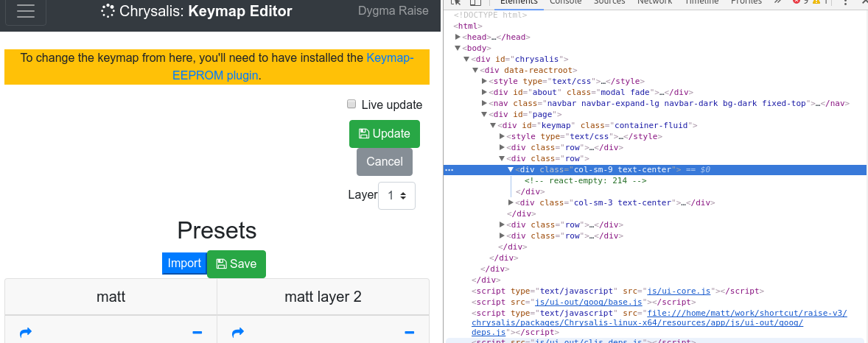Open the Layer number dropdown

tap(396, 195)
